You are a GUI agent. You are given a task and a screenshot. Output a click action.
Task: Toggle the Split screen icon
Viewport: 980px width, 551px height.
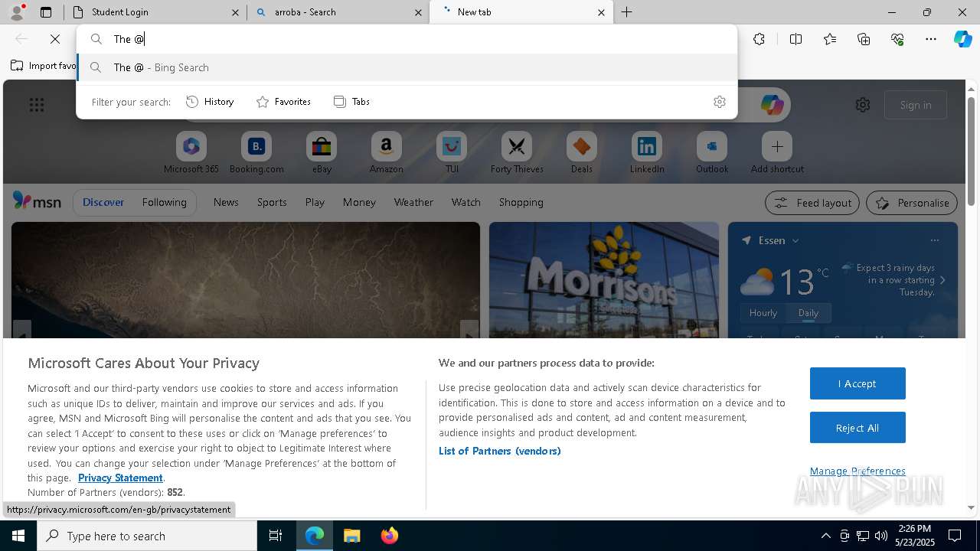pos(795,39)
